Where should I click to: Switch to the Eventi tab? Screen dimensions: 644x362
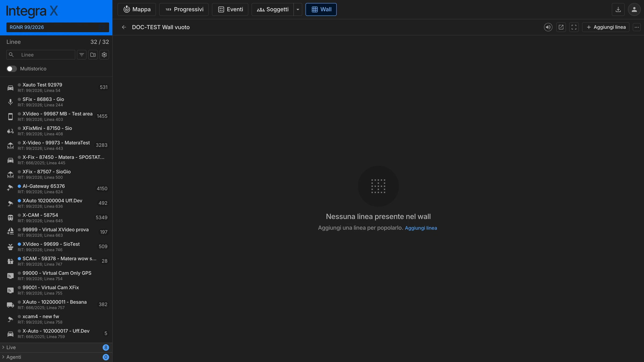click(x=230, y=9)
